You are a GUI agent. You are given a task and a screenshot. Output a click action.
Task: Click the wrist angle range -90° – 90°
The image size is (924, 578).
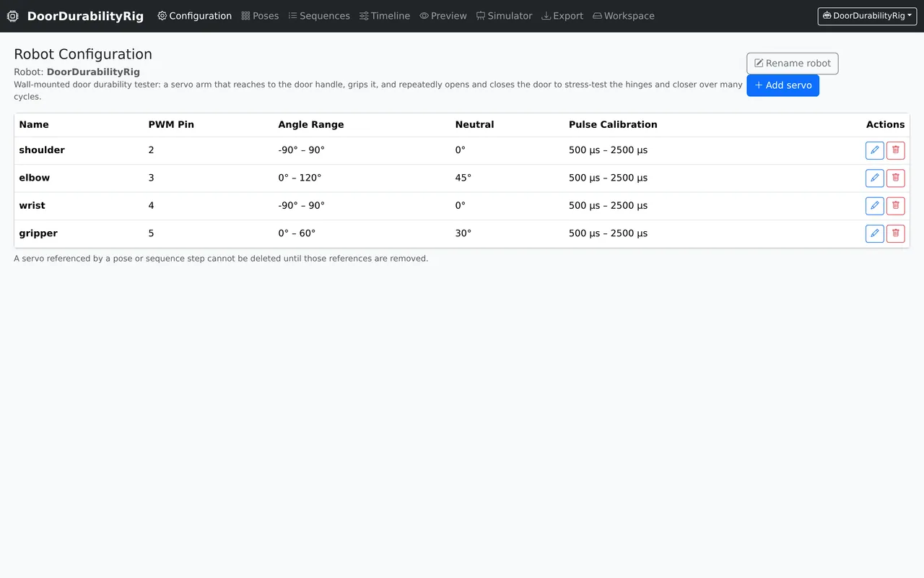click(x=302, y=206)
